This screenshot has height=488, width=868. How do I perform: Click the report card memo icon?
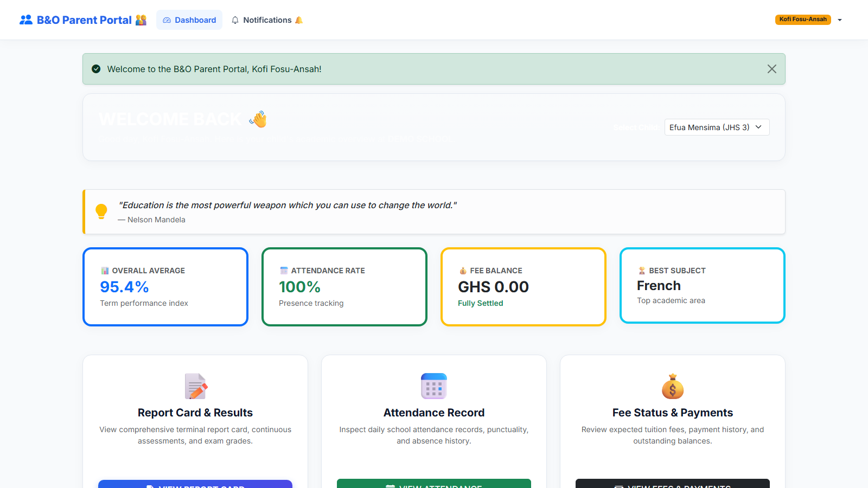coord(195,386)
